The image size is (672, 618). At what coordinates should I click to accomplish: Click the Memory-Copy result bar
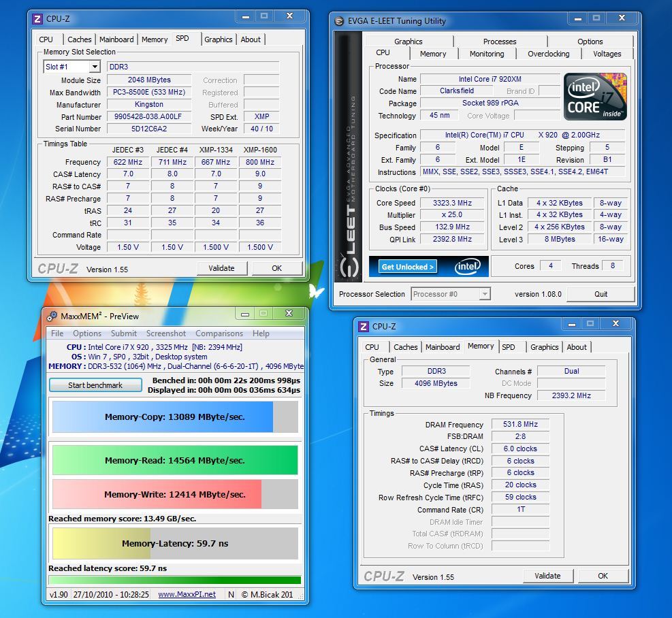pyautogui.click(x=175, y=417)
